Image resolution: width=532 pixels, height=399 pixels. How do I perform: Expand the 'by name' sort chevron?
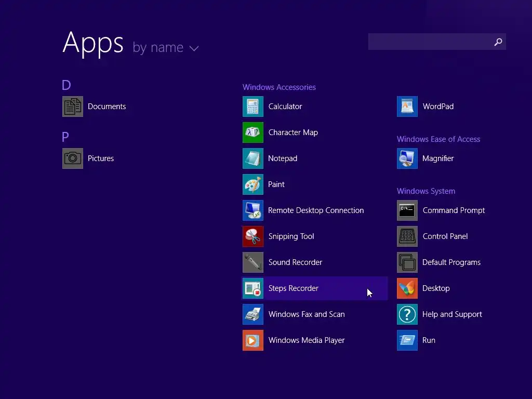click(194, 48)
